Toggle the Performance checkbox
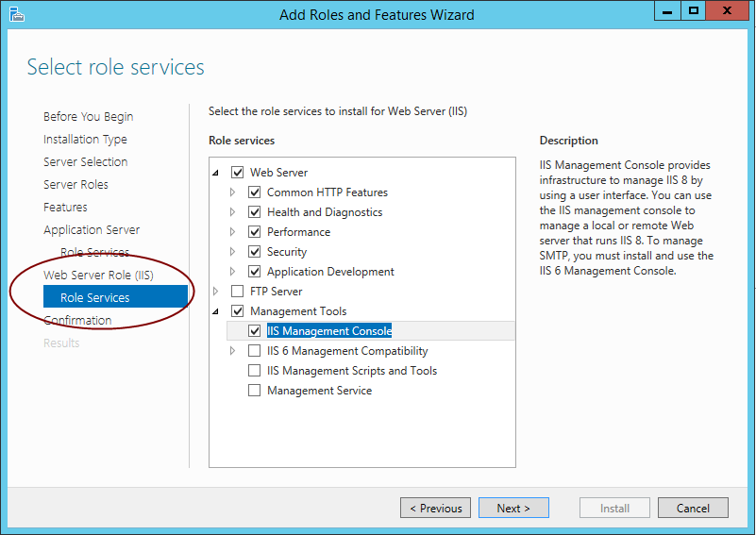Screen dimensions: 756x535 pos(254,232)
